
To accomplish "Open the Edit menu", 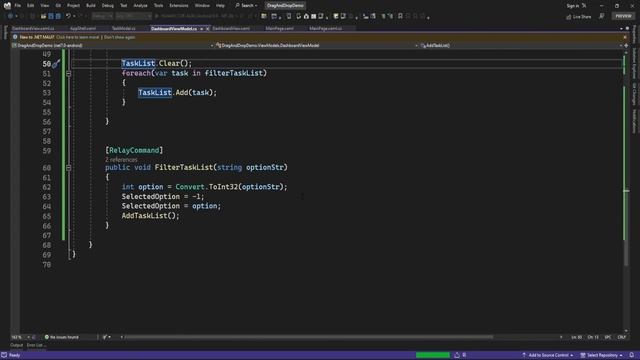I will click(31, 6).
